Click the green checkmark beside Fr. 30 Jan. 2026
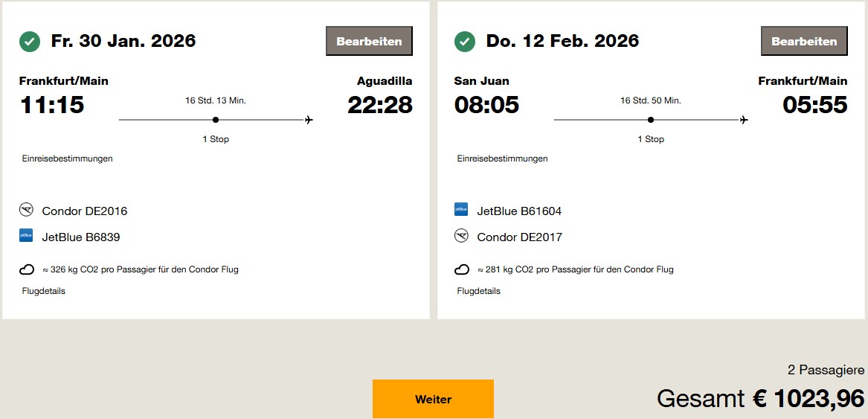The width and height of the screenshot is (868, 419). pyautogui.click(x=30, y=42)
